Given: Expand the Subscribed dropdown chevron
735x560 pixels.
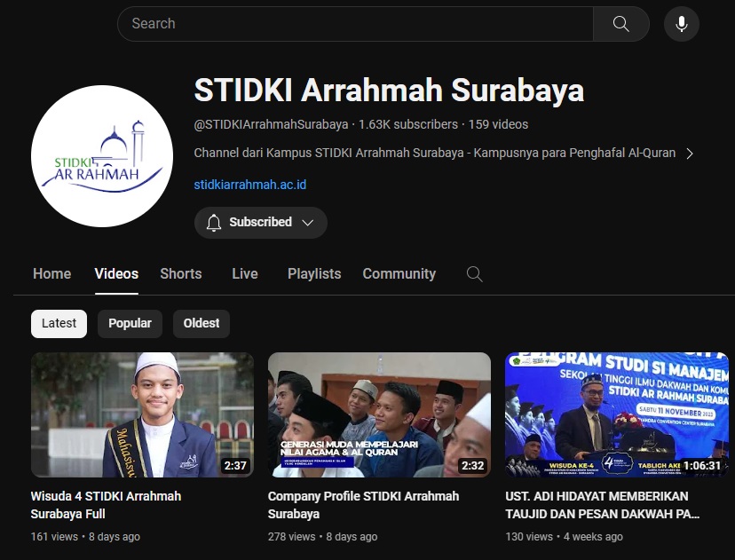Looking at the screenshot, I should coord(308,223).
